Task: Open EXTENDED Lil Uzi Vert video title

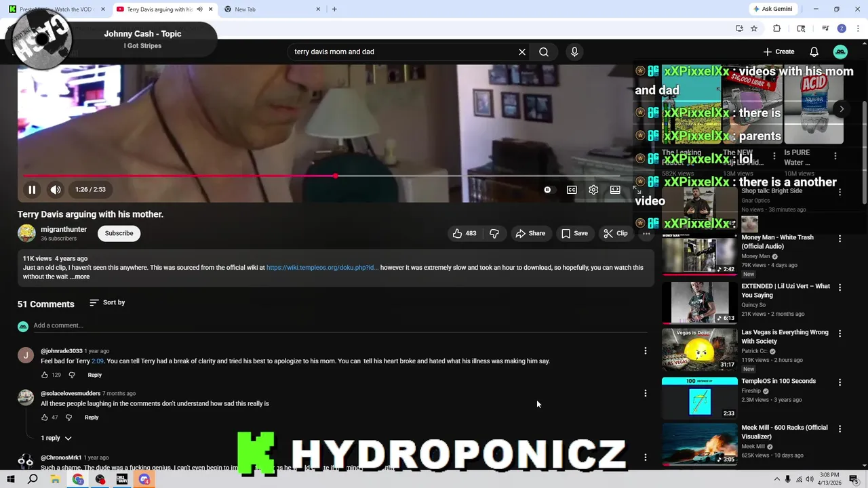Action: point(786,291)
